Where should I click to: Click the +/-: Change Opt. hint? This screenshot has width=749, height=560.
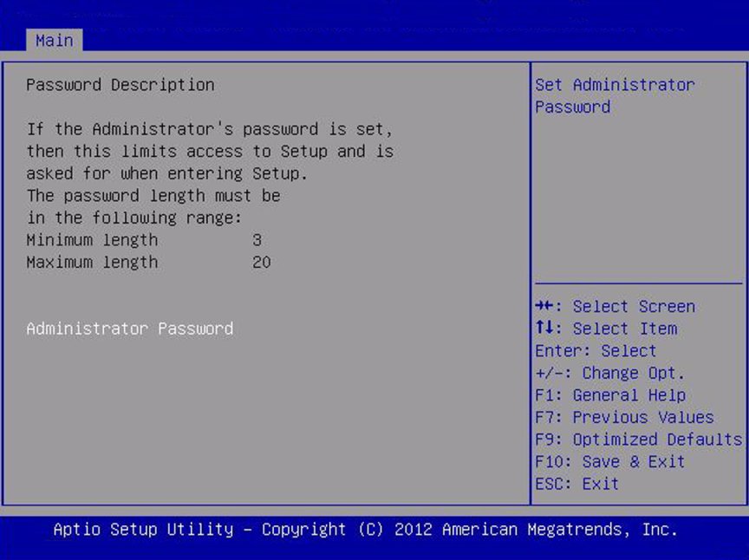pyautogui.click(x=609, y=374)
